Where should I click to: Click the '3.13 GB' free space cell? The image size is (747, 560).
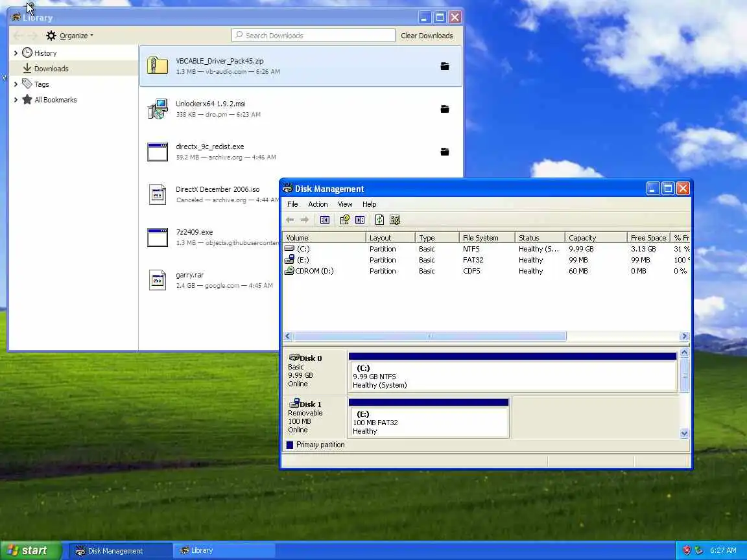click(x=643, y=249)
